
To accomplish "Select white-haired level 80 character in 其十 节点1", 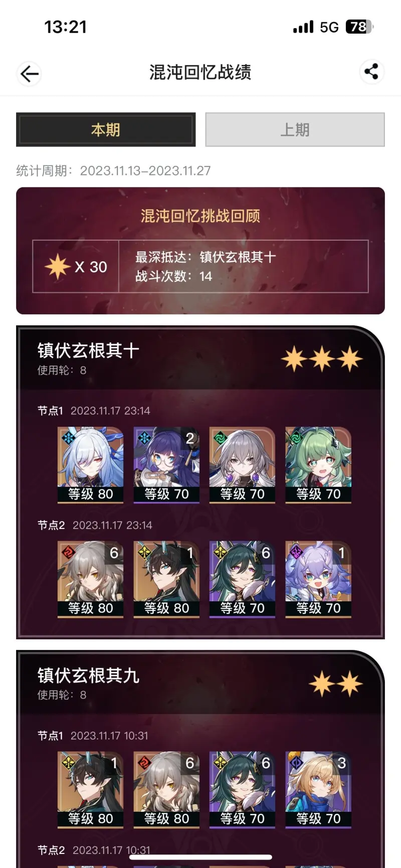I will [x=91, y=465].
